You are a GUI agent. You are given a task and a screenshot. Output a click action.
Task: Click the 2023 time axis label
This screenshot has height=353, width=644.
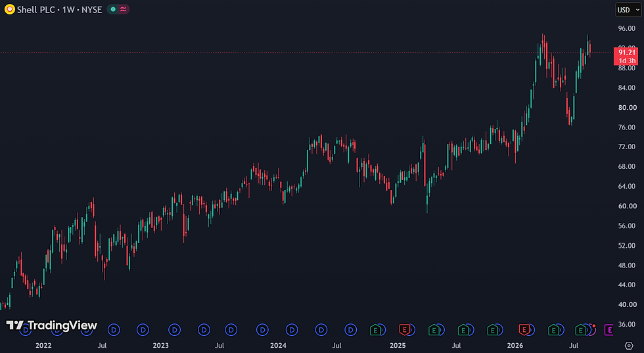click(x=160, y=346)
